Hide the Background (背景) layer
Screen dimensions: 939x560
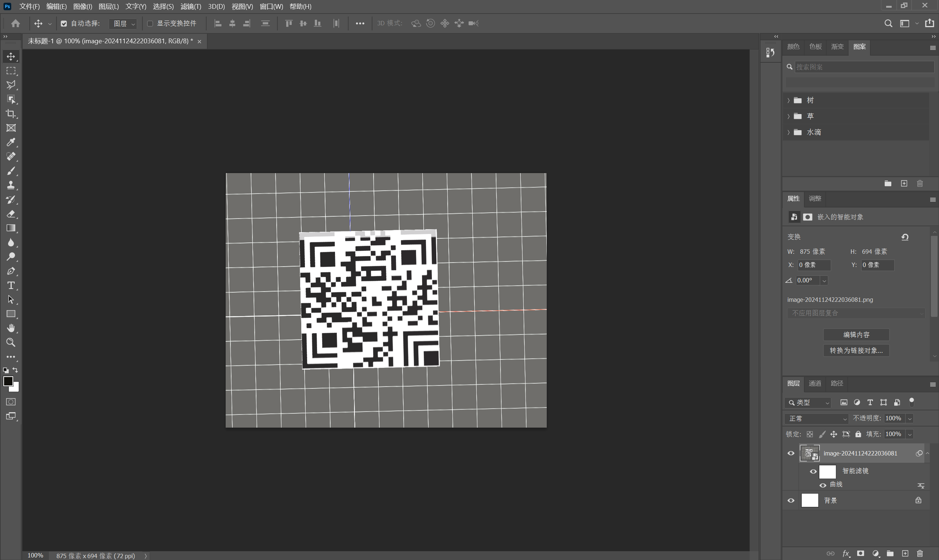pos(791,501)
